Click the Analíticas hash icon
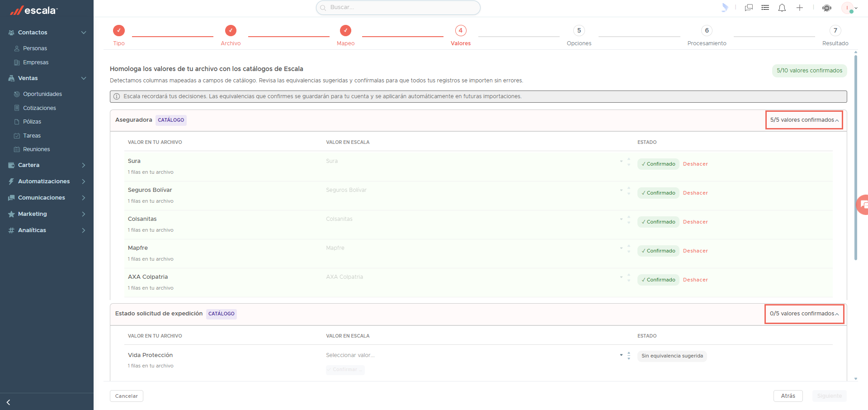Viewport: 868px width, 410px height. [x=12, y=230]
